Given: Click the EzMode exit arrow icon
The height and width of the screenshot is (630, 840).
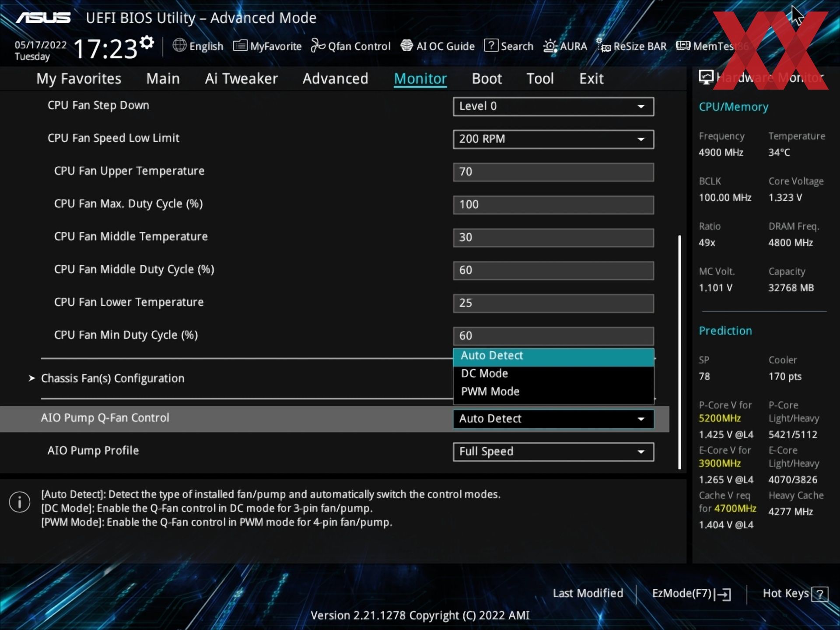Looking at the screenshot, I should (x=723, y=594).
